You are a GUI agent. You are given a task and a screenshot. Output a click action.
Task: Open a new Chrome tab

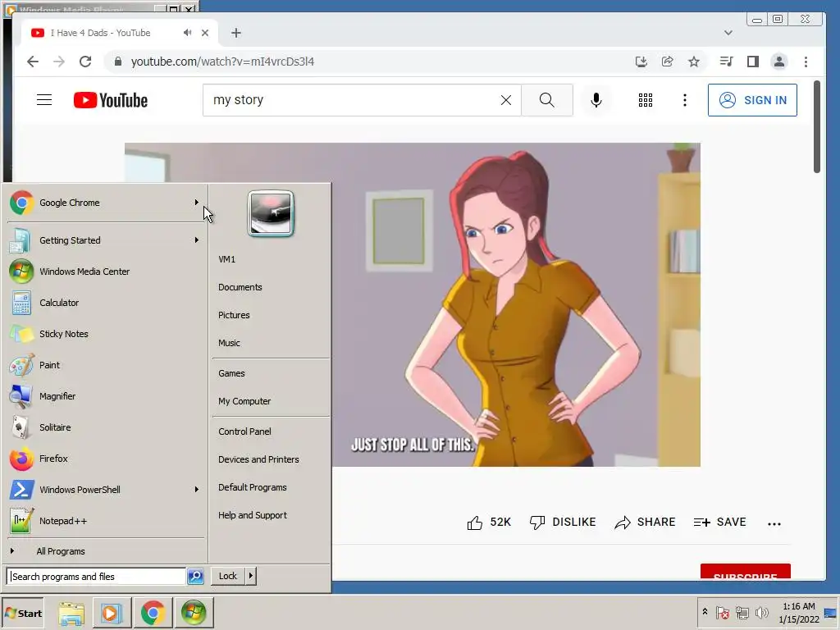236,33
